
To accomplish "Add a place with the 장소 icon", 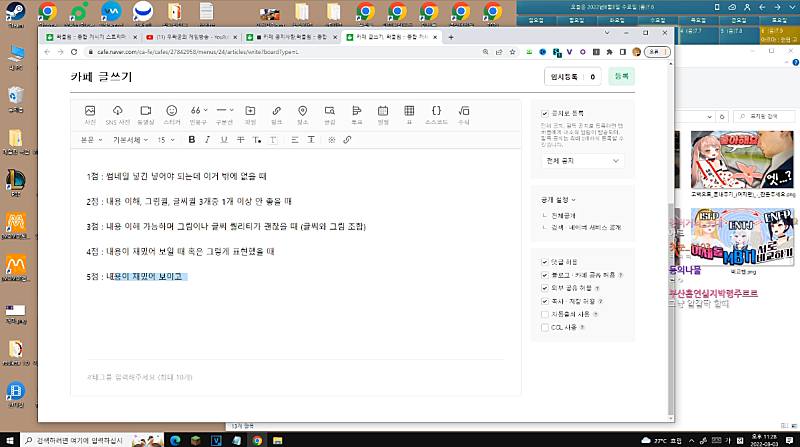I will [302, 112].
